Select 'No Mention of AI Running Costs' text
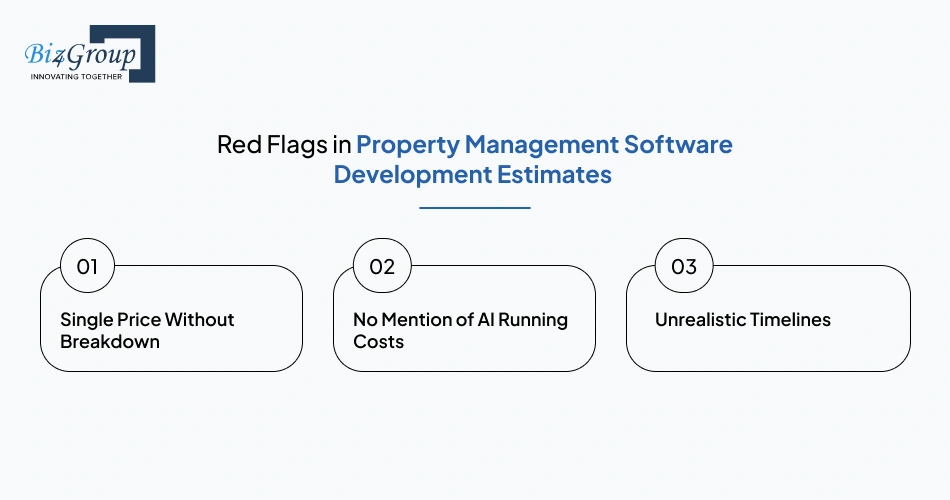Image resolution: width=950 pixels, height=500 pixels. (x=460, y=330)
